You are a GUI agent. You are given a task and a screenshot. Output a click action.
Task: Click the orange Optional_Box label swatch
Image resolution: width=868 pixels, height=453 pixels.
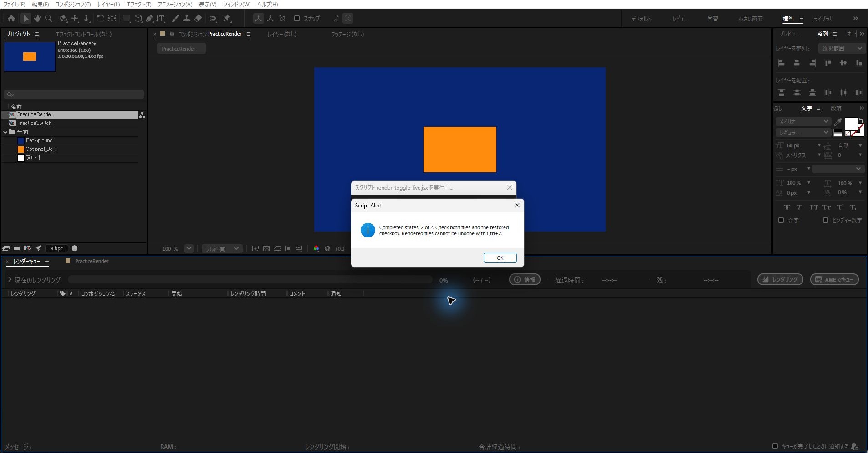tap(20, 149)
